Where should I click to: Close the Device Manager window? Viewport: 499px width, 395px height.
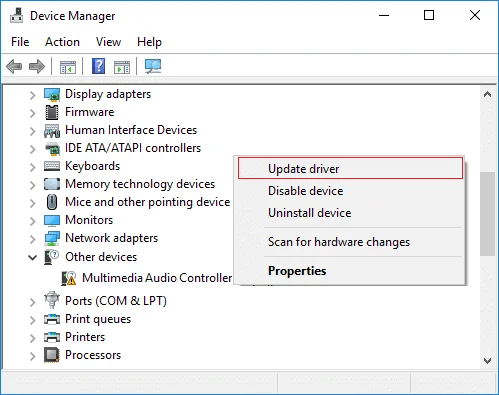click(x=475, y=15)
